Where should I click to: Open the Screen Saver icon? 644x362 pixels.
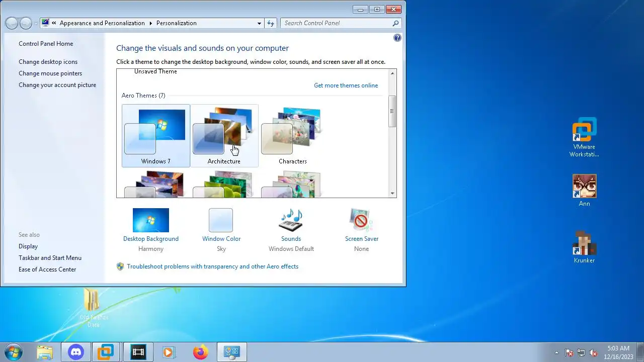point(361,220)
